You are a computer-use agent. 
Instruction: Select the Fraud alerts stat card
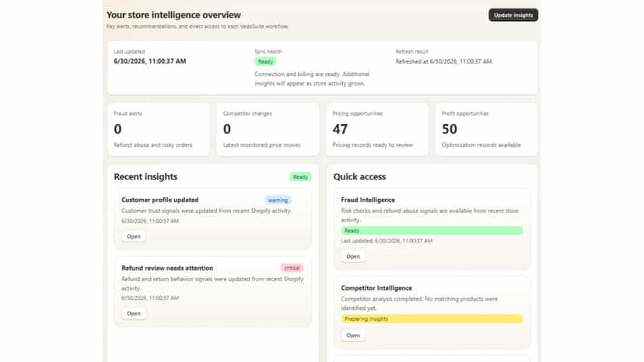tap(159, 130)
